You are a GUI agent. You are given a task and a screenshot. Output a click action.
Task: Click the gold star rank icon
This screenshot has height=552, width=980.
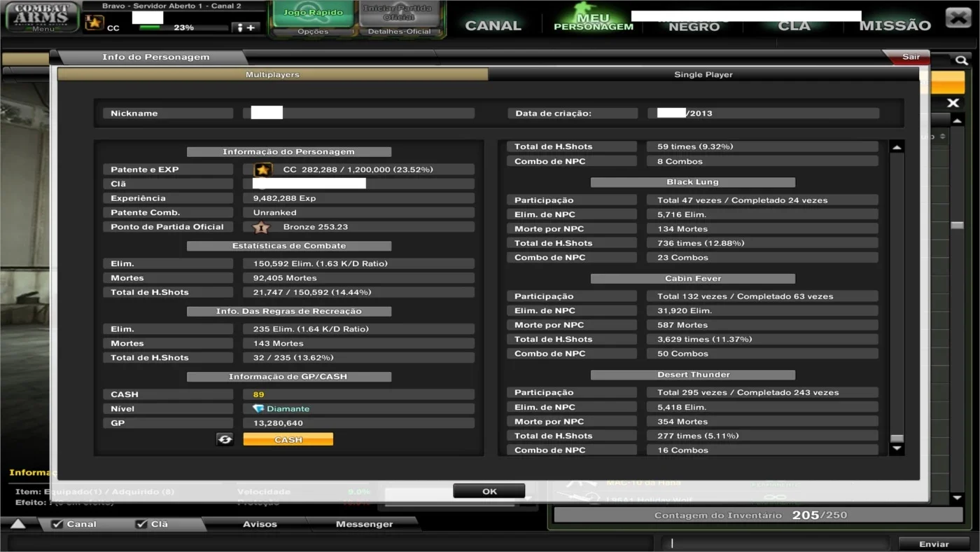click(x=262, y=170)
